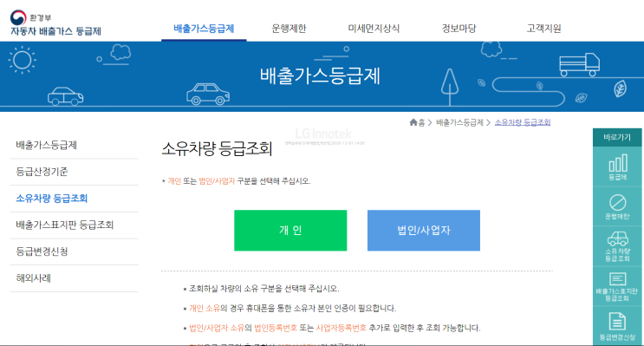Choose the blue 법인/사업자 button
Image resolution: width=644 pixels, height=346 pixels.
[x=424, y=230]
